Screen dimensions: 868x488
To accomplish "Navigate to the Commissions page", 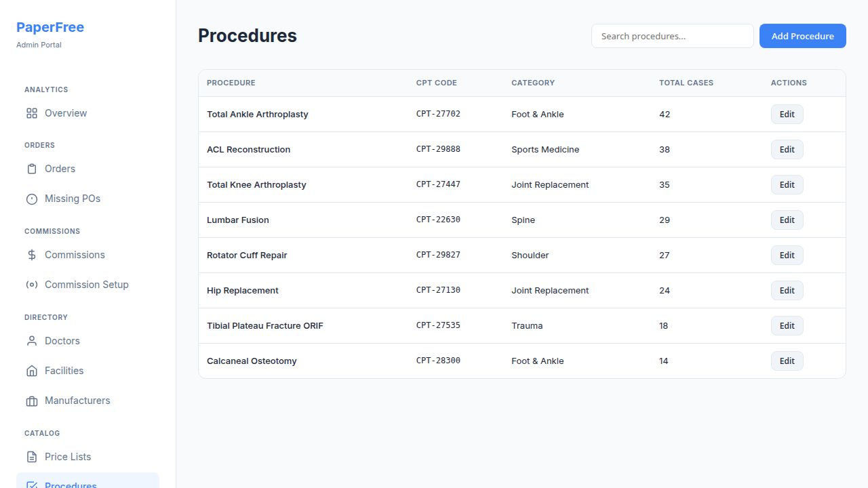I will tap(75, 255).
